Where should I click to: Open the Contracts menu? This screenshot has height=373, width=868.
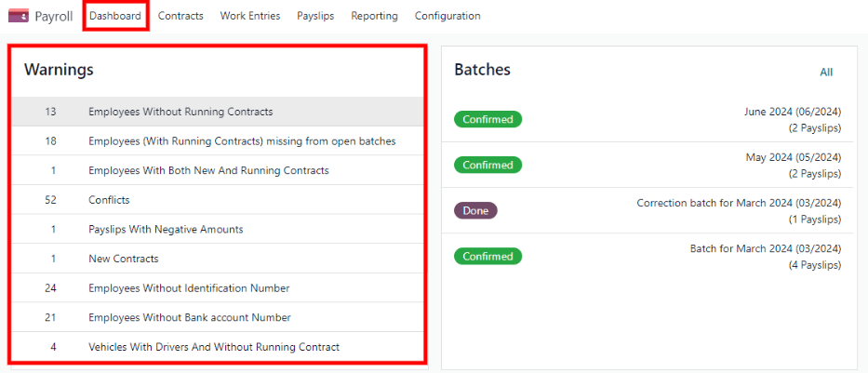180,16
